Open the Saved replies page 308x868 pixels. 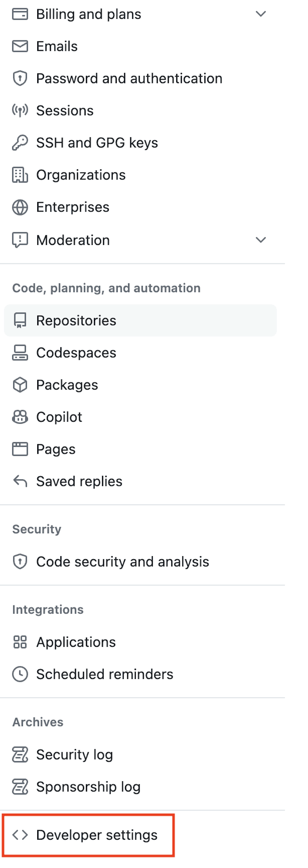click(79, 481)
